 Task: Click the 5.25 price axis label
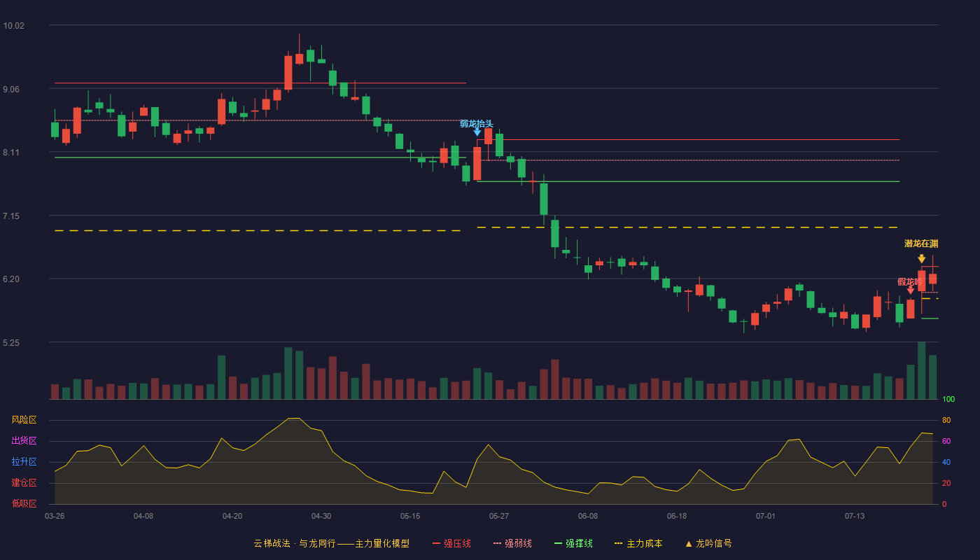tap(11, 343)
